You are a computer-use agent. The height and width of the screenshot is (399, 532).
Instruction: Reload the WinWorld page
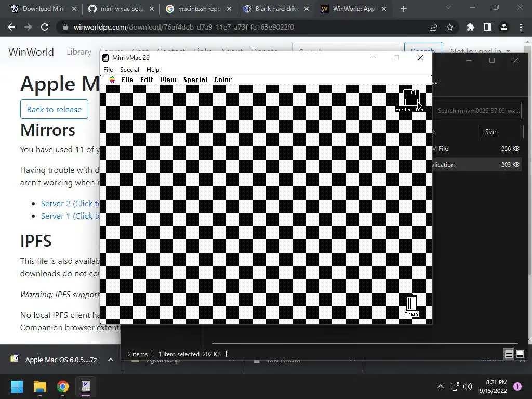coord(45,27)
